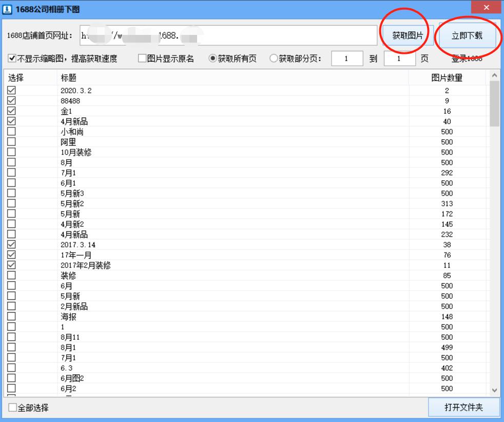Uncheck the 4月新品 album at the top
This screenshot has width=504, height=422.
pyautogui.click(x=11, y=122)
